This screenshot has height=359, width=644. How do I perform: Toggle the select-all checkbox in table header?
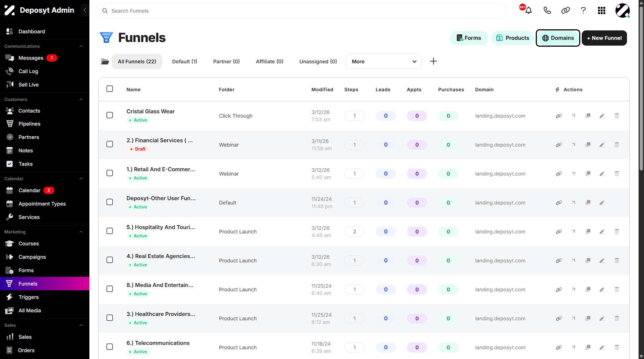(110, 89)
